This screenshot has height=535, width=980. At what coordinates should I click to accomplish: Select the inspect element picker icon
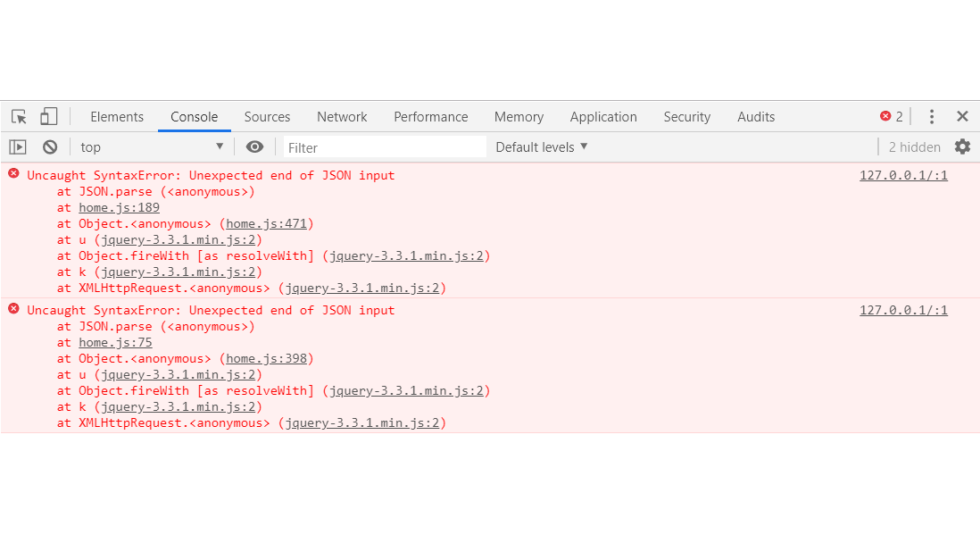(19, 117)
